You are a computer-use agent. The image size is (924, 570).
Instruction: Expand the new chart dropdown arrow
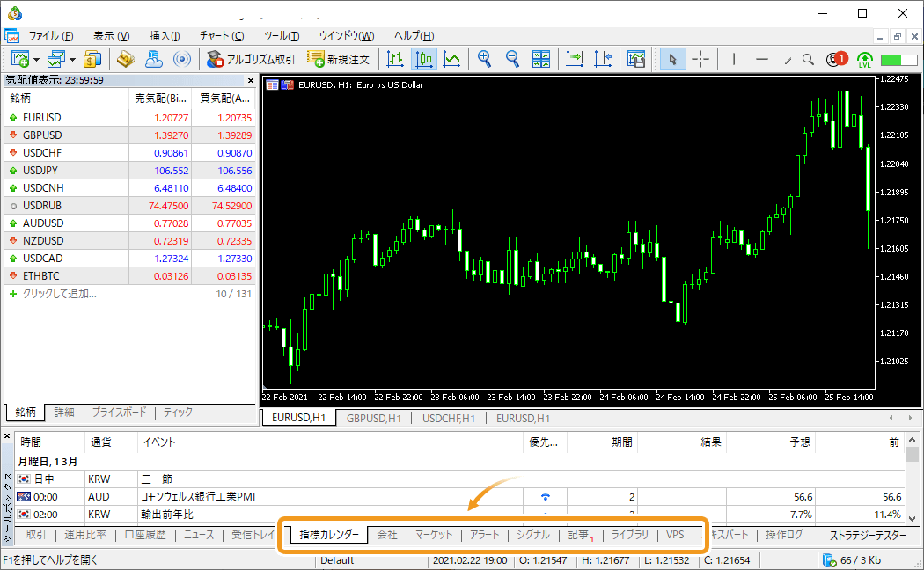click(36, 60)
